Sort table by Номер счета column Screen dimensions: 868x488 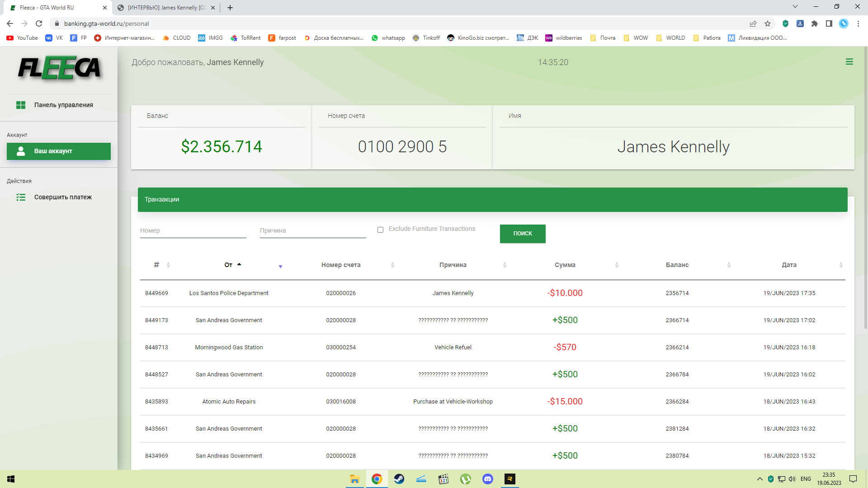(x=341, y=265)
